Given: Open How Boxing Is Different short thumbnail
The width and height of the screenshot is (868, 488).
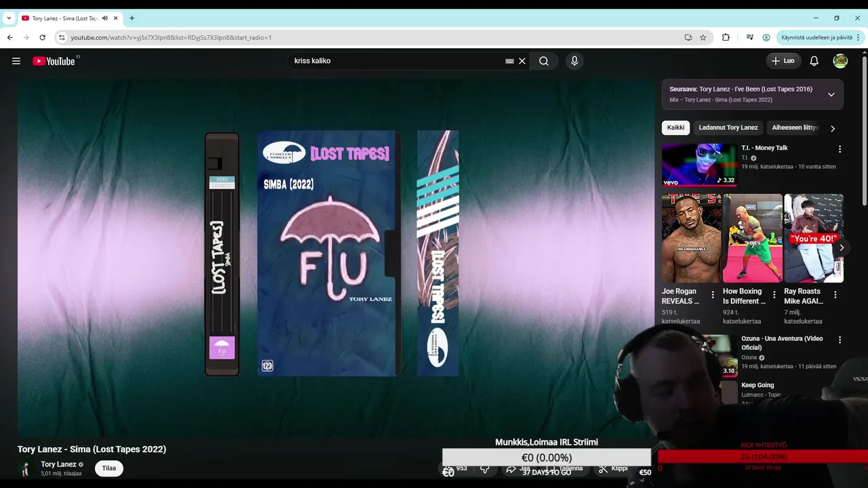Looking at the screenshot, I should [752, 238].
